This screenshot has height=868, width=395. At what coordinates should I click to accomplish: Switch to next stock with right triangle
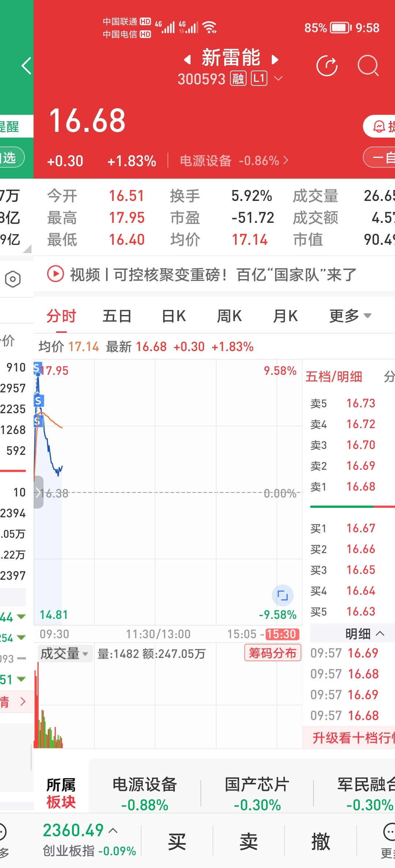275,59
